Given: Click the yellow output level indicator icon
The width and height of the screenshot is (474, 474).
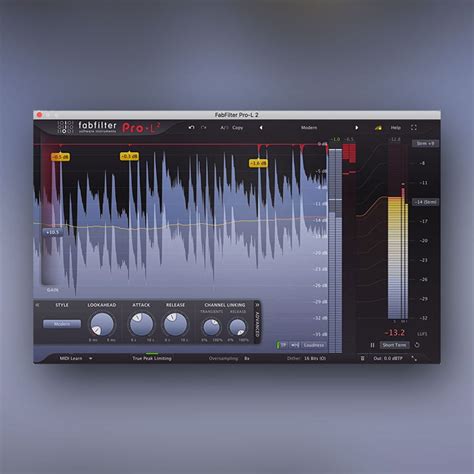Looking at the screenshot, I should coord(378,128).
